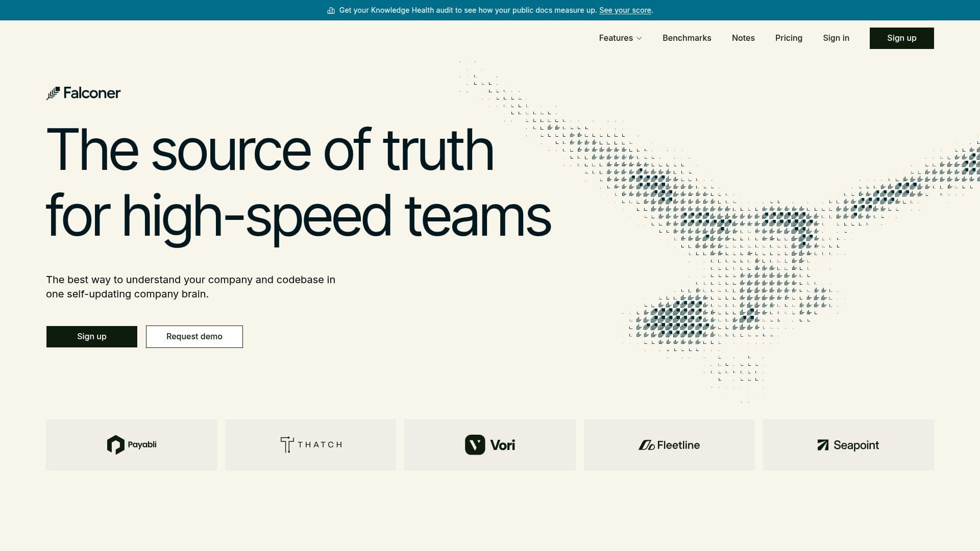This screenshot has height=551, width=980.
Task: Open the Notes page
Action: tap(743, 38)
